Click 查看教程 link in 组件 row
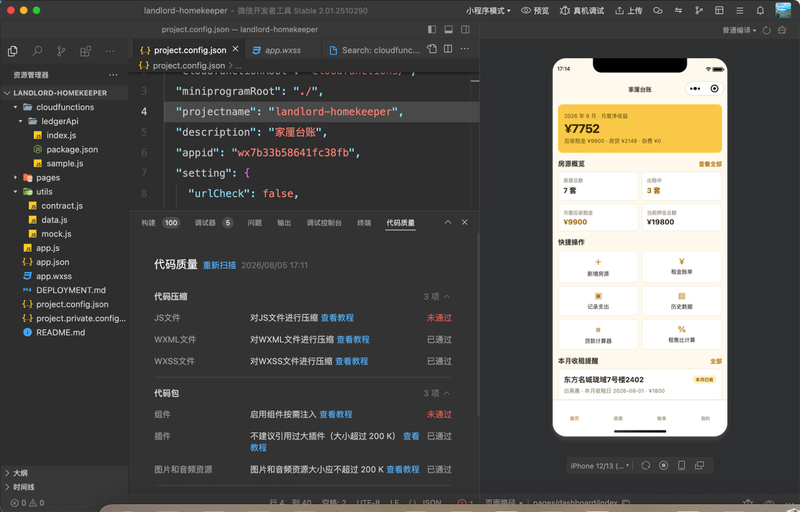Screen dimensions: 800x512 point(336,415)
